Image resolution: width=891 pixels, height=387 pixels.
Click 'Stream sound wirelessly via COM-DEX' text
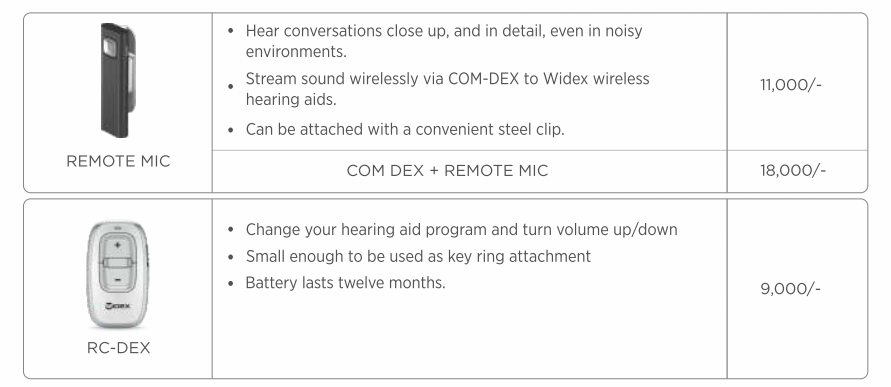click(447, 89)
